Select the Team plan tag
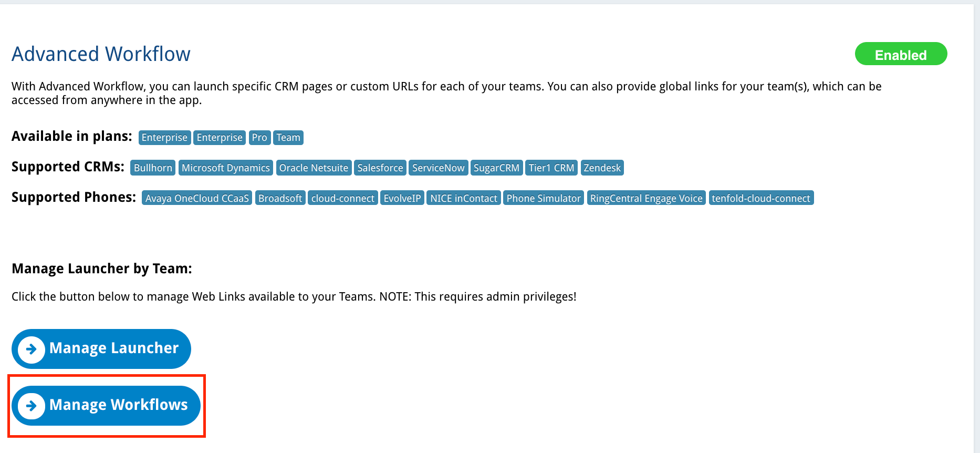980x453 pixels. (288, 138)
